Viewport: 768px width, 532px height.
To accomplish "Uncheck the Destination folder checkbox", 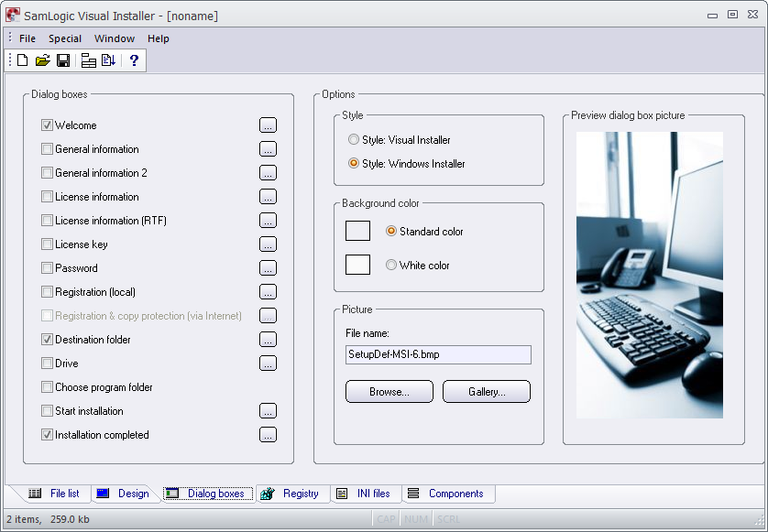I will point(47,340).
